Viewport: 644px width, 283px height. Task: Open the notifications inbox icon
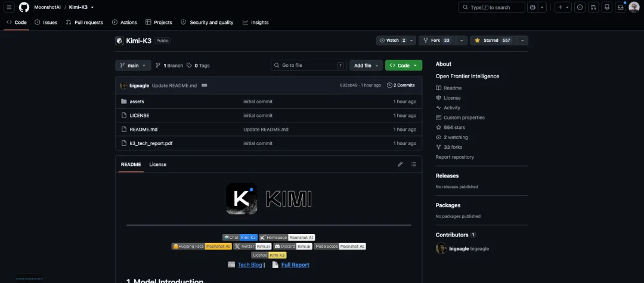621,7
